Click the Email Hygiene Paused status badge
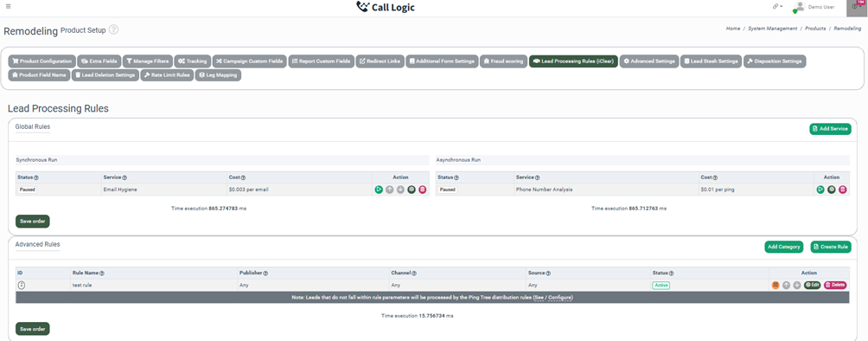 [27, 189]
